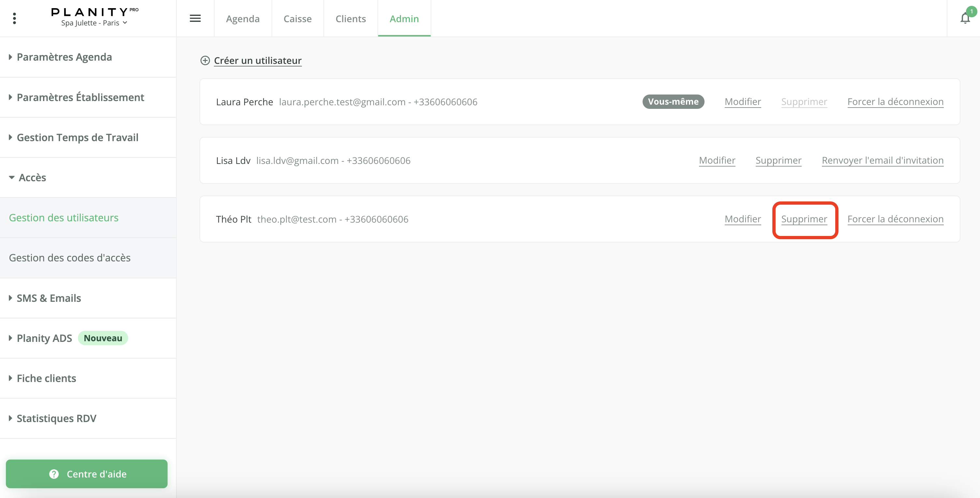
Task: Click Modifier for Lisa Ldv
Action: 717,161
